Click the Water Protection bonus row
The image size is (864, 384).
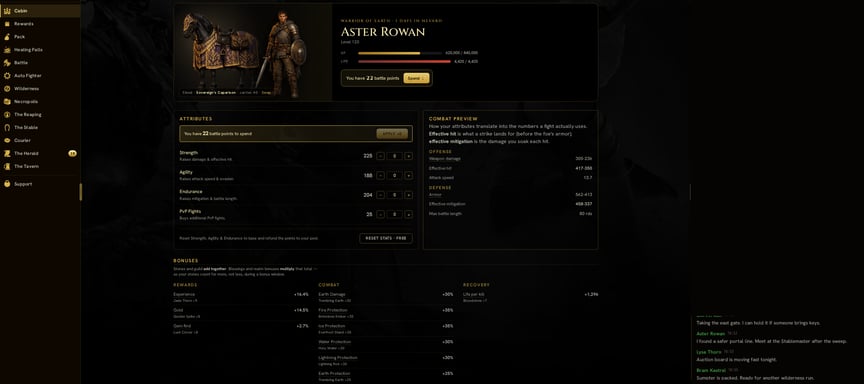(386, 345)
